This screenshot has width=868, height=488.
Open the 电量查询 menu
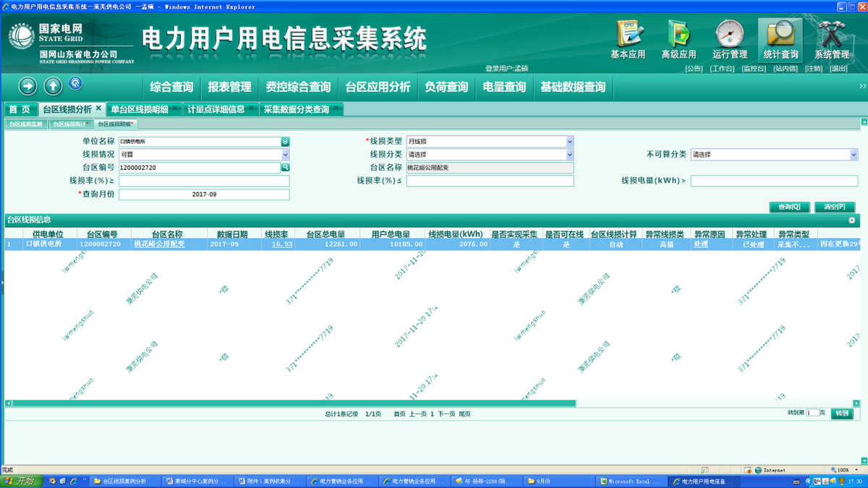(x=504, y=87)
